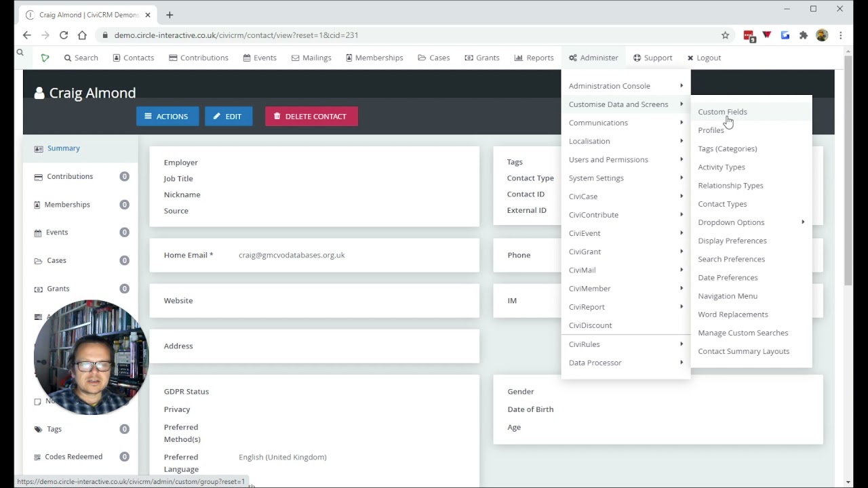
Task: Expand the System Settings submenu
Action: [x=625, y=178]
